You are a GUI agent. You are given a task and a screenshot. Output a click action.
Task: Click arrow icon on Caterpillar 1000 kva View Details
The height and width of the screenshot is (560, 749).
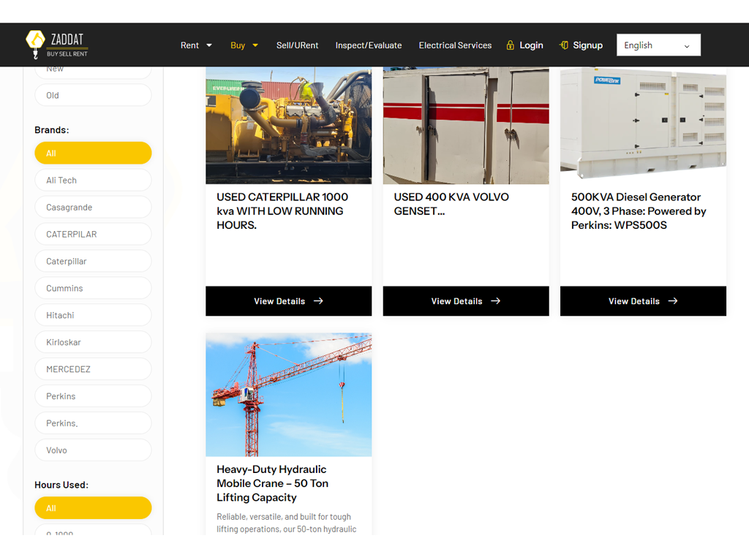pos(318,301)
